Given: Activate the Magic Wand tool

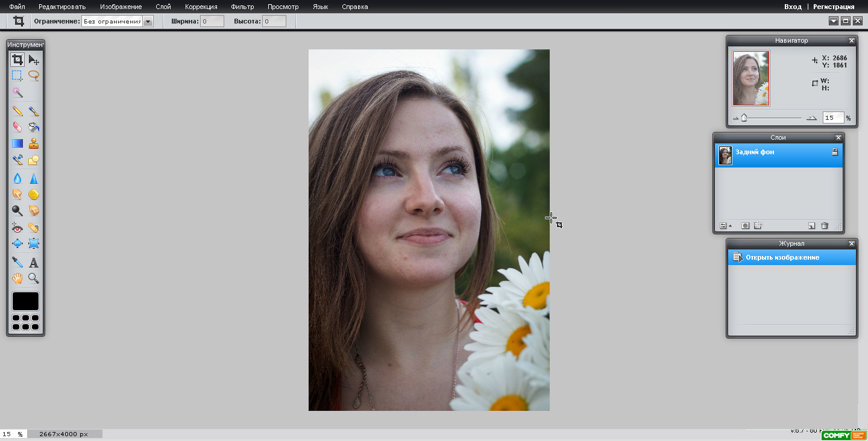Looking at the screenshot, I should 17,92.
